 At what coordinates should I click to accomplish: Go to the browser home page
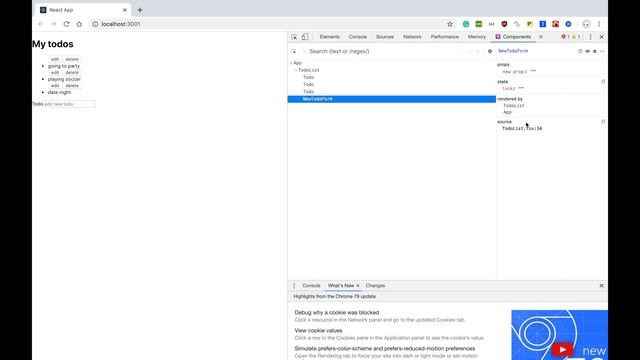pyautogui.click(x=79, y=24)
